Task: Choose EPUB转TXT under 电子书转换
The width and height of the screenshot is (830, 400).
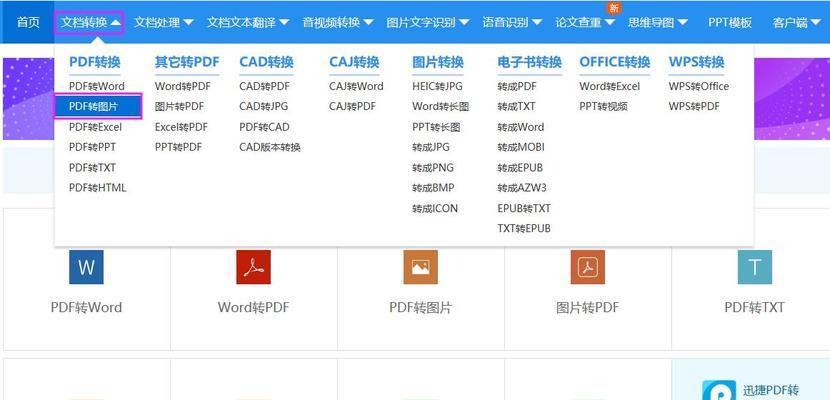Action: point(524,208)
